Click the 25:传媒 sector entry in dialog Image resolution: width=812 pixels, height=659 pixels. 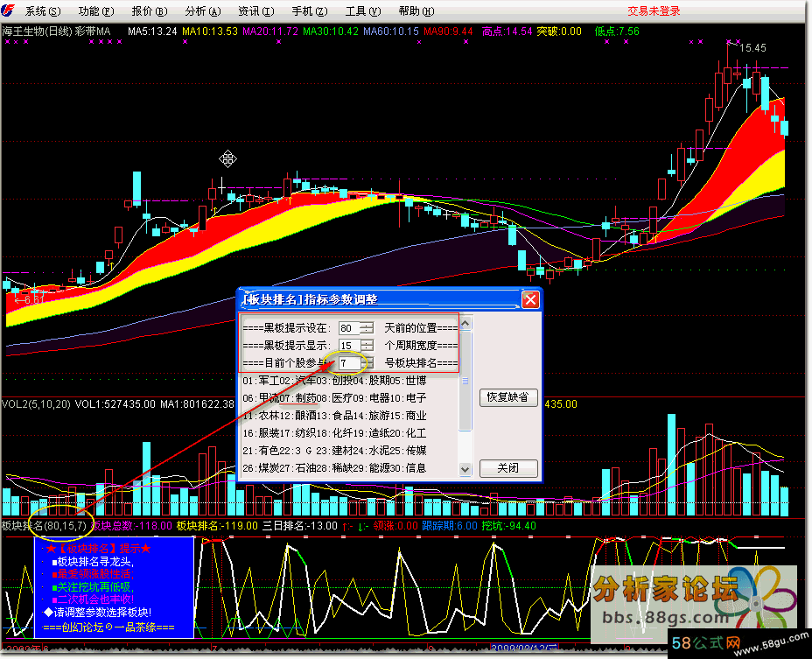(409, 451)
